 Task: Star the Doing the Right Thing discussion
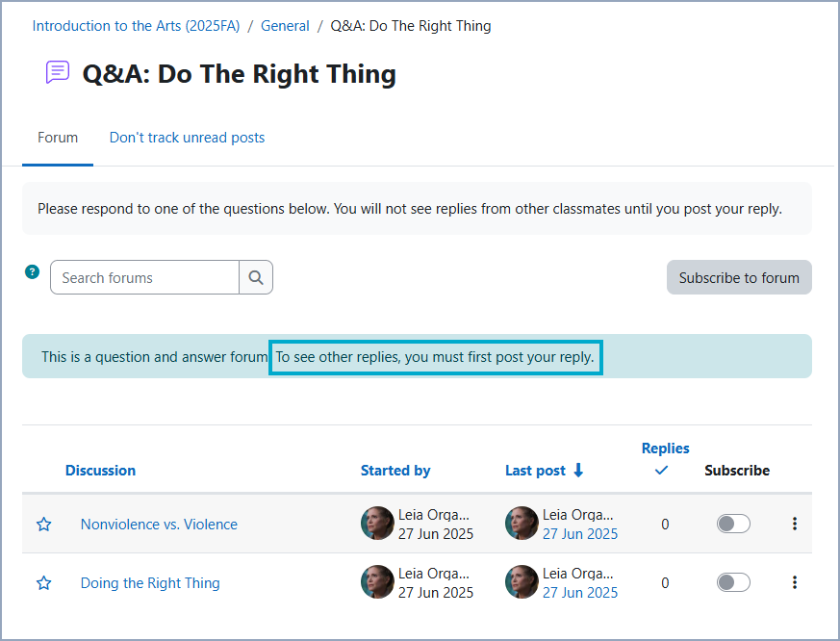coord(43,582)
